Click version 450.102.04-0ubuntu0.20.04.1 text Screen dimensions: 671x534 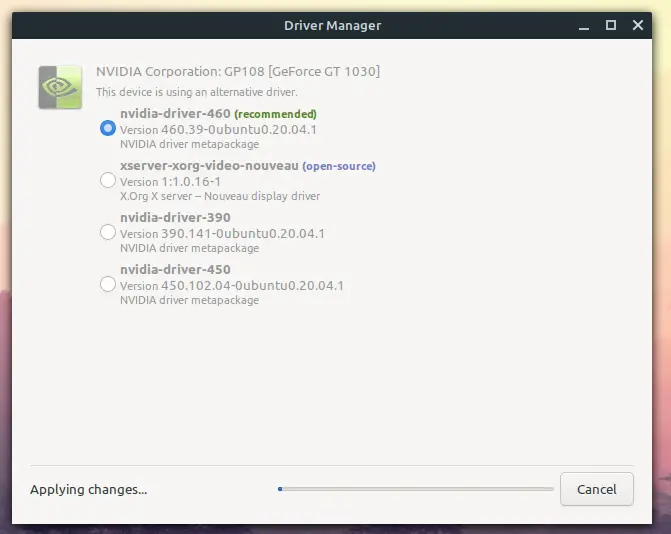point(232,285)
